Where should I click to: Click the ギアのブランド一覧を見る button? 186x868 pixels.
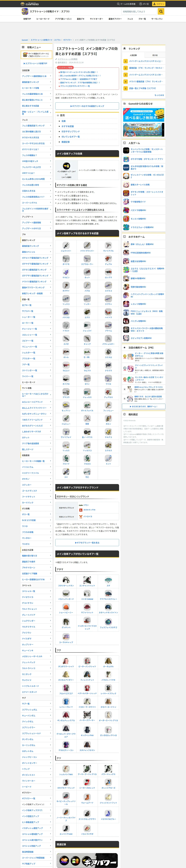(x=87, y=542)
